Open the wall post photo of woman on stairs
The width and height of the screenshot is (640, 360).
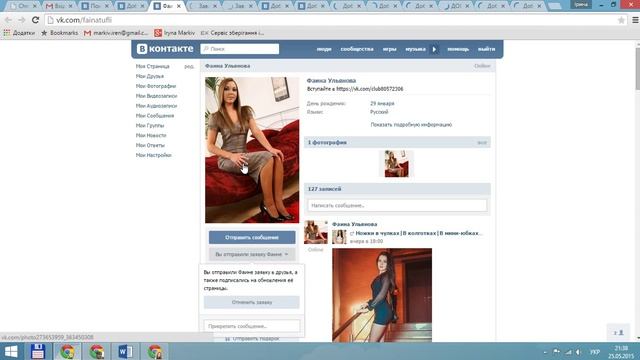click(x=382, y=295)
